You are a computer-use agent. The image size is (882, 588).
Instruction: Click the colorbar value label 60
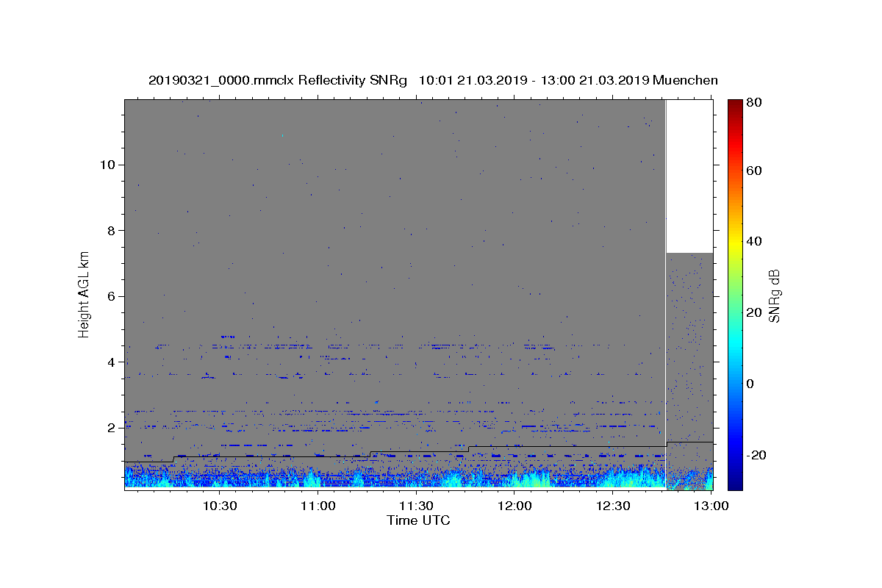755,171
